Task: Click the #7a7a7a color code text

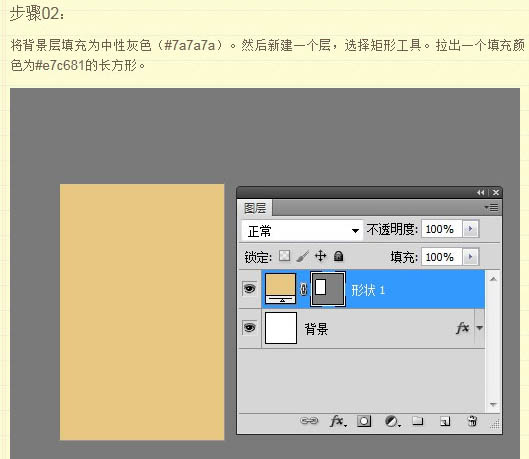Action: (x=190, y=45)
